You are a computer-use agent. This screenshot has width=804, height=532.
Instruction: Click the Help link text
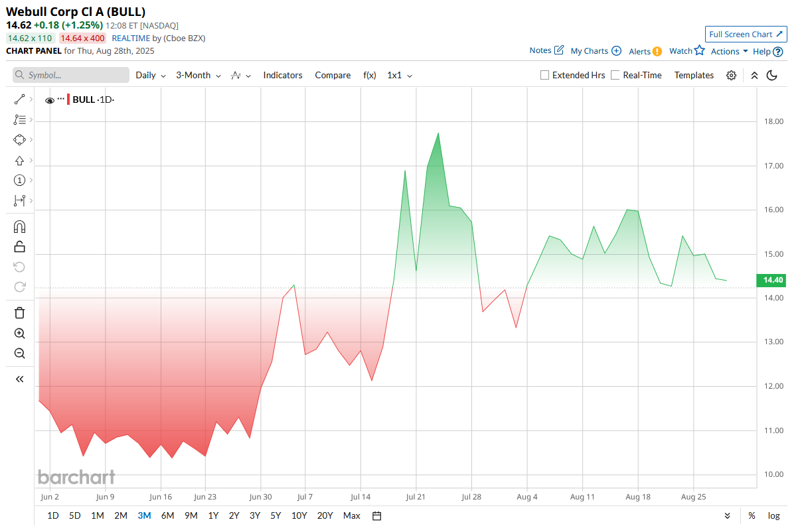pos(762,51)
